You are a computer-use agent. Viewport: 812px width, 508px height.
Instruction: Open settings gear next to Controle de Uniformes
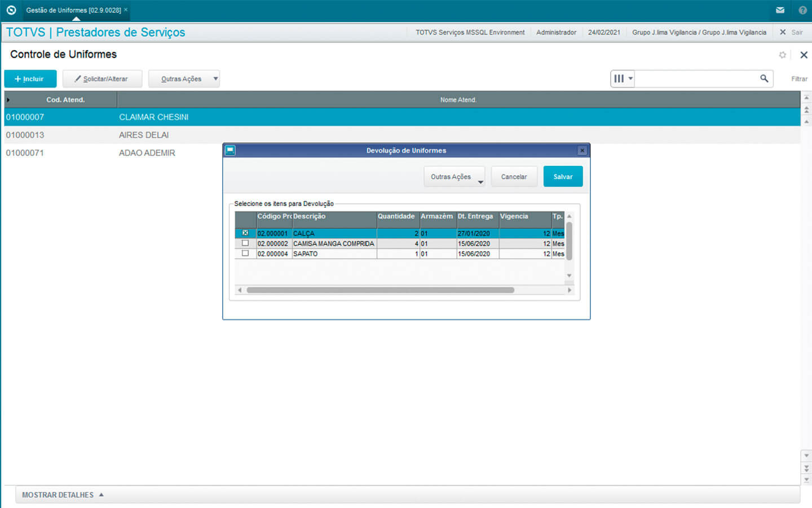point(783,55)
